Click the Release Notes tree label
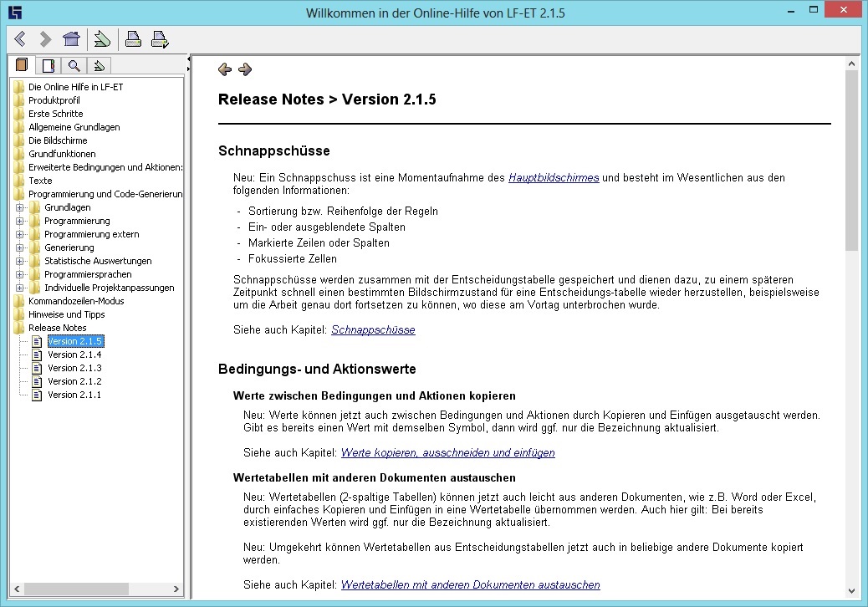Screen dimensions: 868x607 coord(58,328)
